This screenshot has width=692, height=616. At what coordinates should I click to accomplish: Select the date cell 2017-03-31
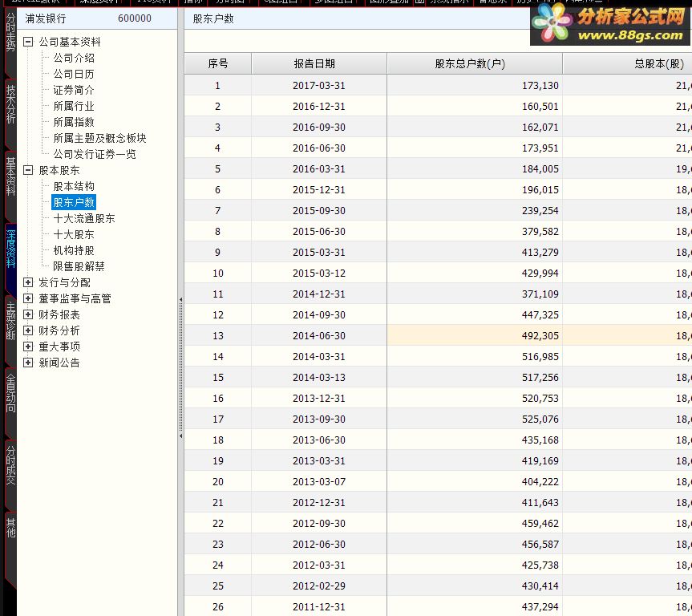318,85
